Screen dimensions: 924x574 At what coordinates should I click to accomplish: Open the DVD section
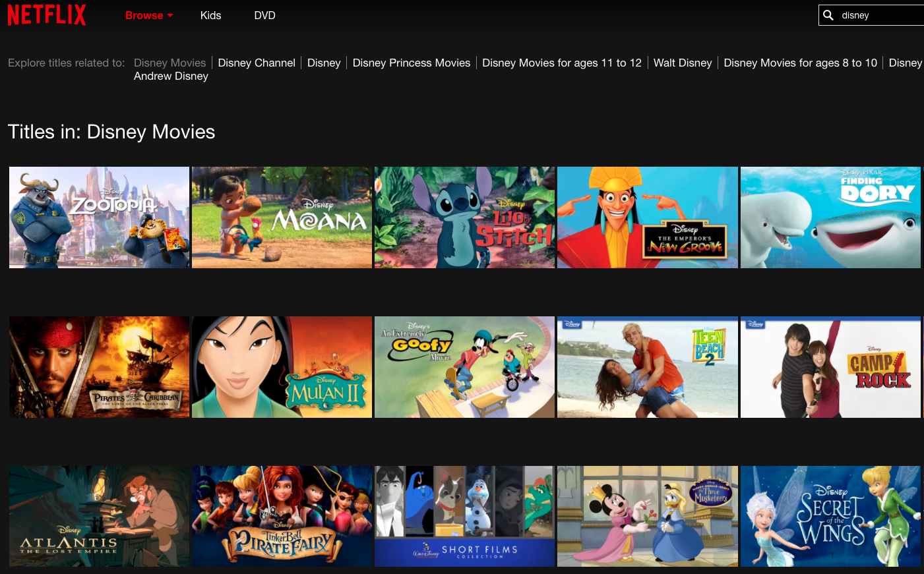click(264, 15)
